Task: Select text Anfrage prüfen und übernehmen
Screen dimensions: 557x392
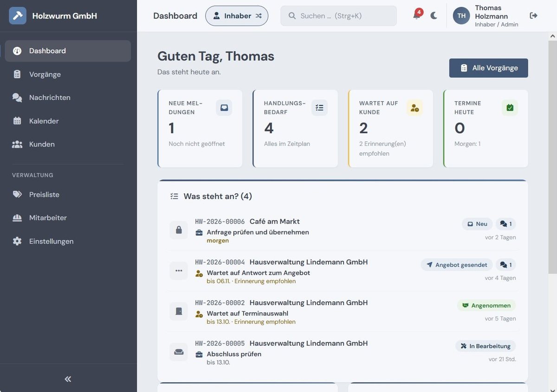Action: coord(258,232)
